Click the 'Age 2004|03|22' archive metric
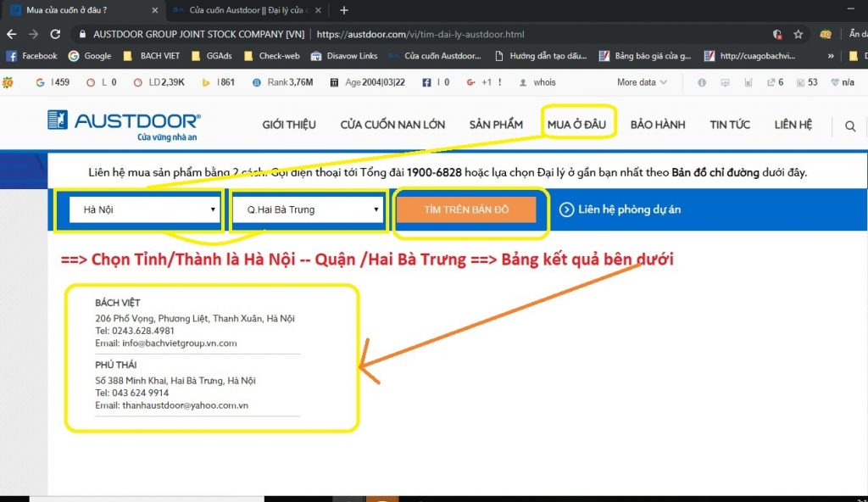This screenshot has height=502, width=868. 368,82
